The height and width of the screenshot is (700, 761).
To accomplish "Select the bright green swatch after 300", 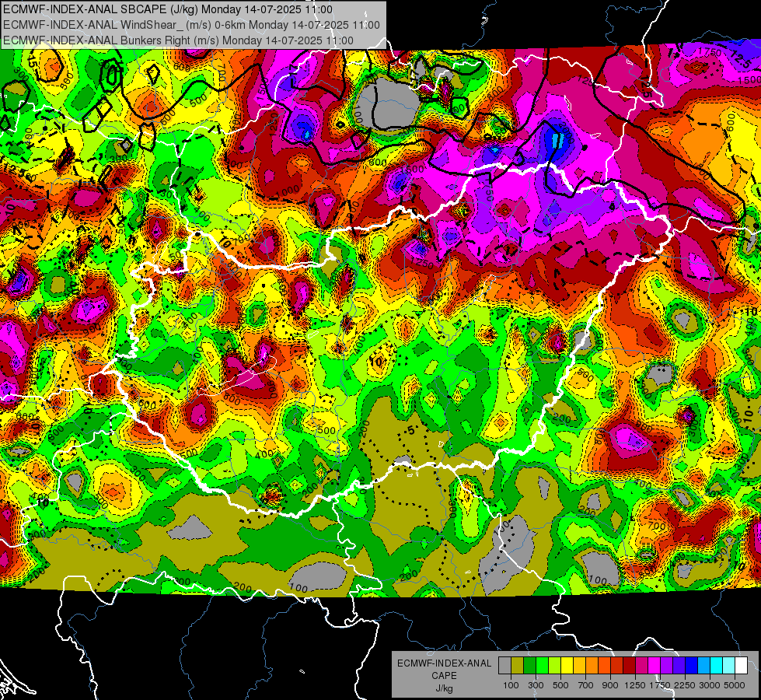I will (542, 665).
